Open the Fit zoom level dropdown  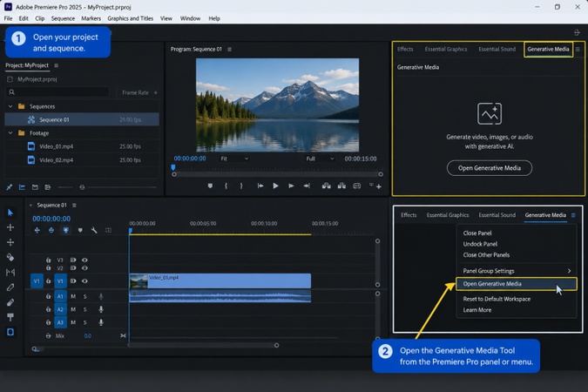[x=234, y=159]
